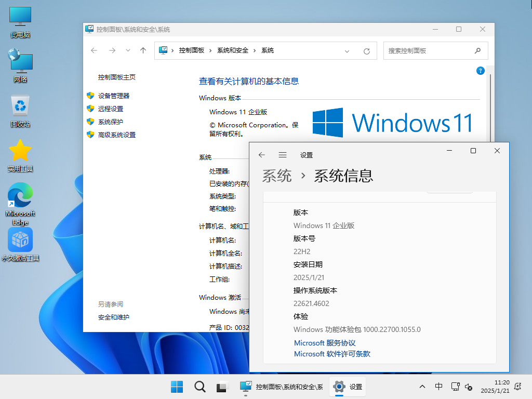The width and height of the screenshot is (532, 399).
Task: Go back in Control Panel window
Action: (x=94, y=50)
